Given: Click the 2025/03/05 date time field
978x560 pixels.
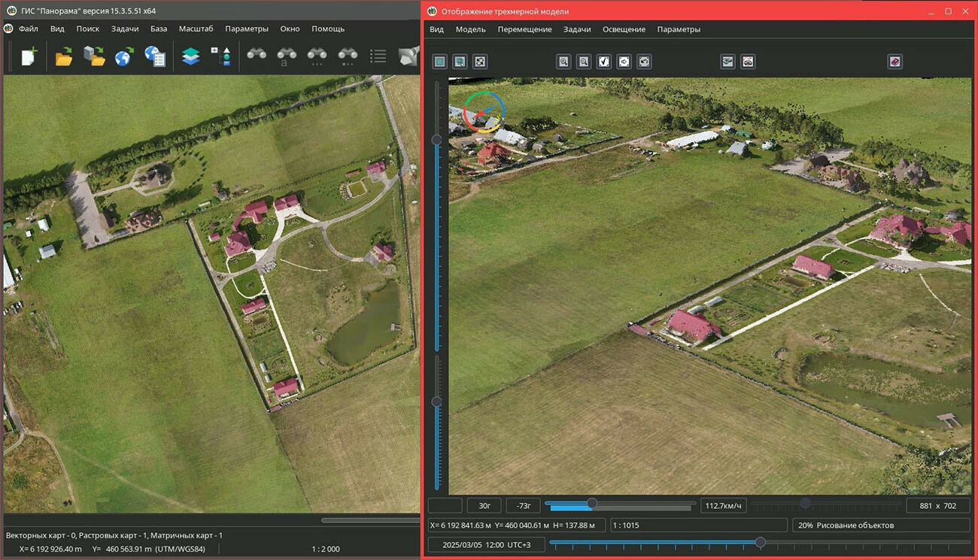Looking at the screenshot, I should [486, 544].
